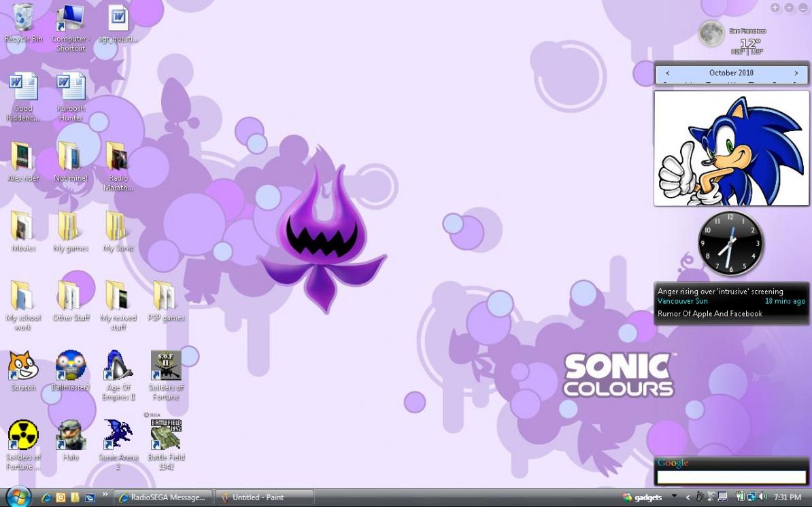Screen dimensions: 812x507
Task: Select the My recived stuff folder
Action: (x=118, y=305)
